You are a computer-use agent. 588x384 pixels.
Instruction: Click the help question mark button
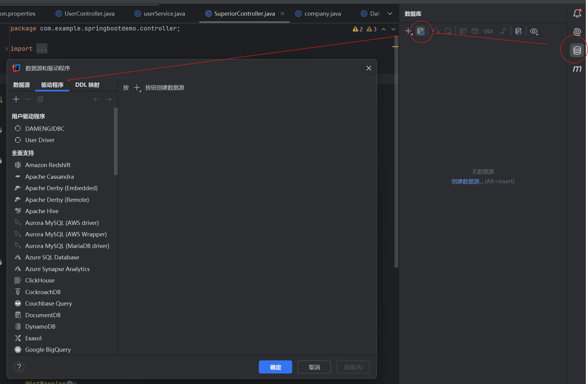(19, 367)
